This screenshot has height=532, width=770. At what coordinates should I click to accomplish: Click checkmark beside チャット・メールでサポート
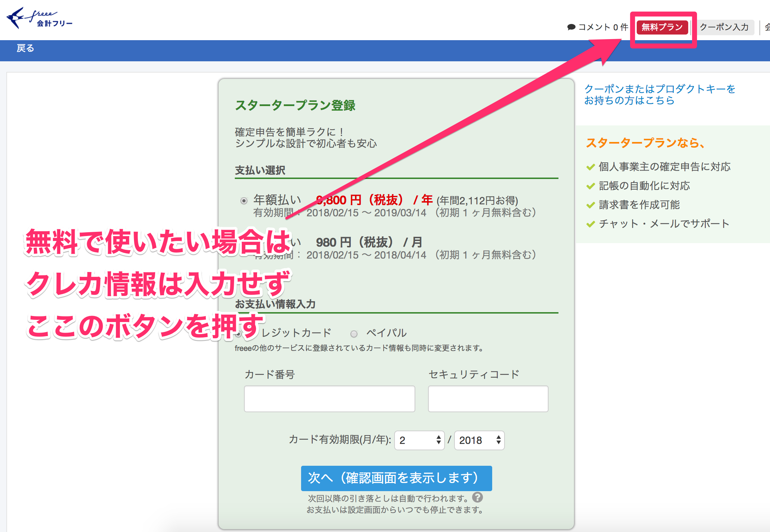pos(591,224)
